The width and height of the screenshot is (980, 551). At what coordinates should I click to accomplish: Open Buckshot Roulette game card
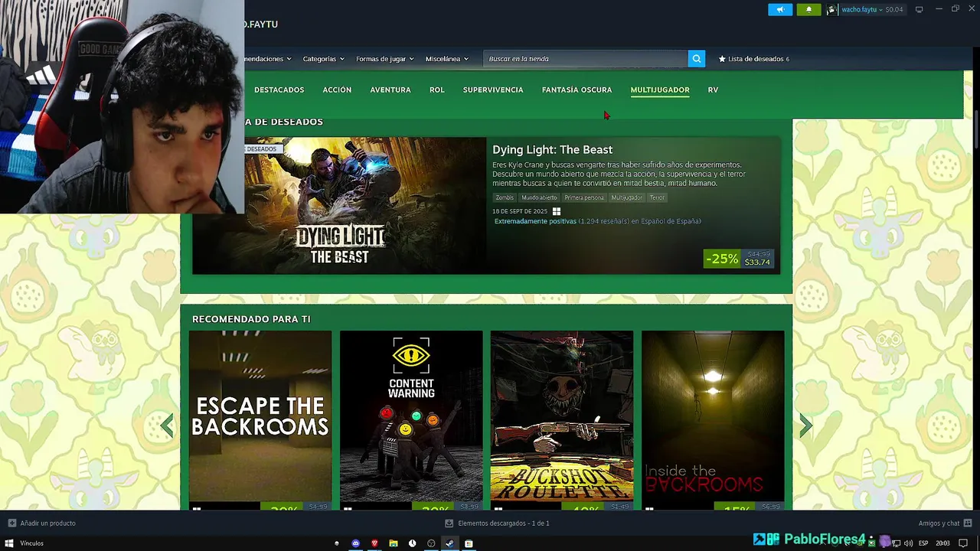[x=562, y=420]
